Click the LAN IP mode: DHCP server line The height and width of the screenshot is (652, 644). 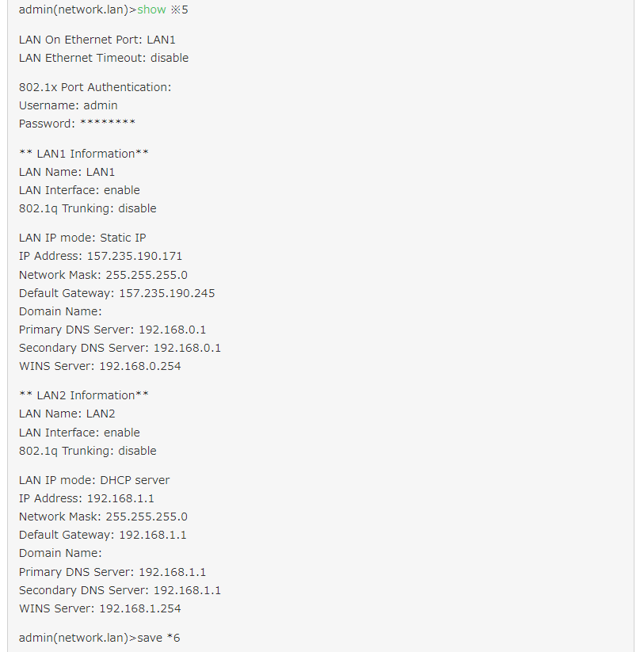pos(94,480)
